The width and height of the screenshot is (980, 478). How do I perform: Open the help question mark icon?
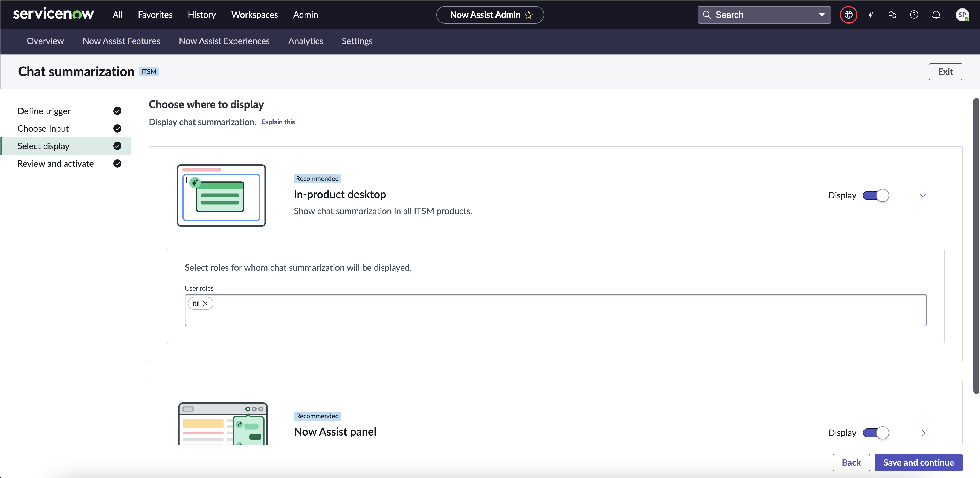pos(914,15)
